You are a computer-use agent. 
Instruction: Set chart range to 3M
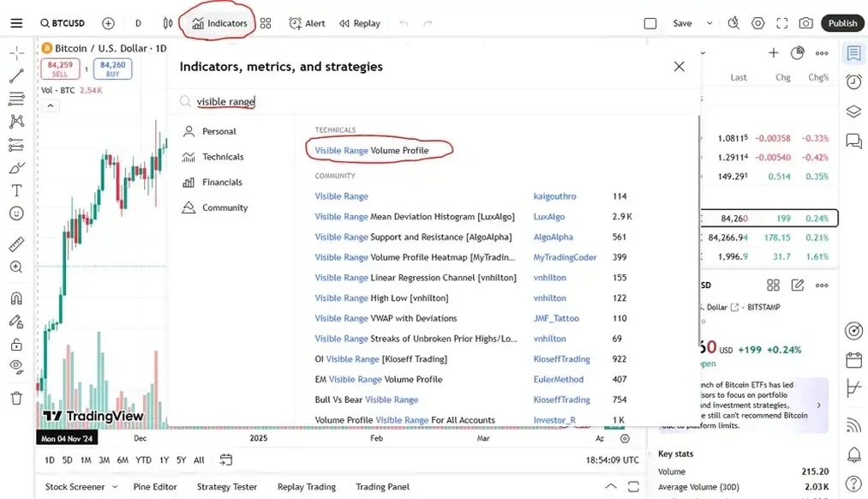click(104, 460)
